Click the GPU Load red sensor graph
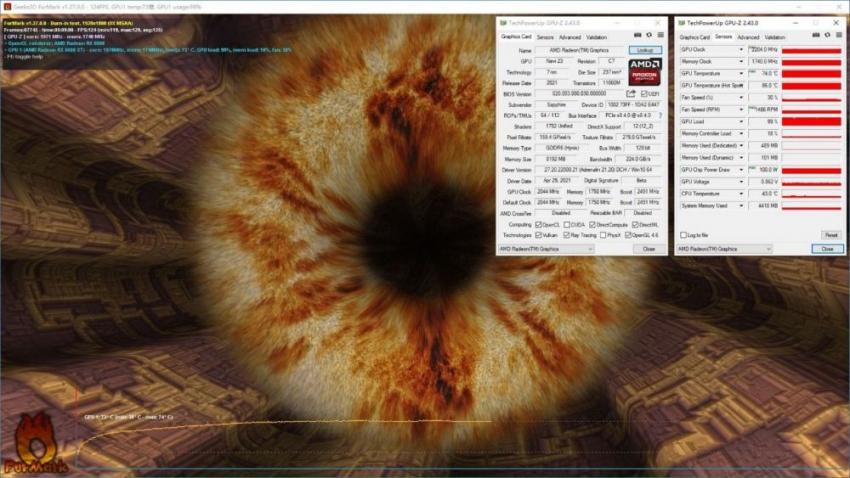The width and height of the screenshot is (850, 478). 812,122
